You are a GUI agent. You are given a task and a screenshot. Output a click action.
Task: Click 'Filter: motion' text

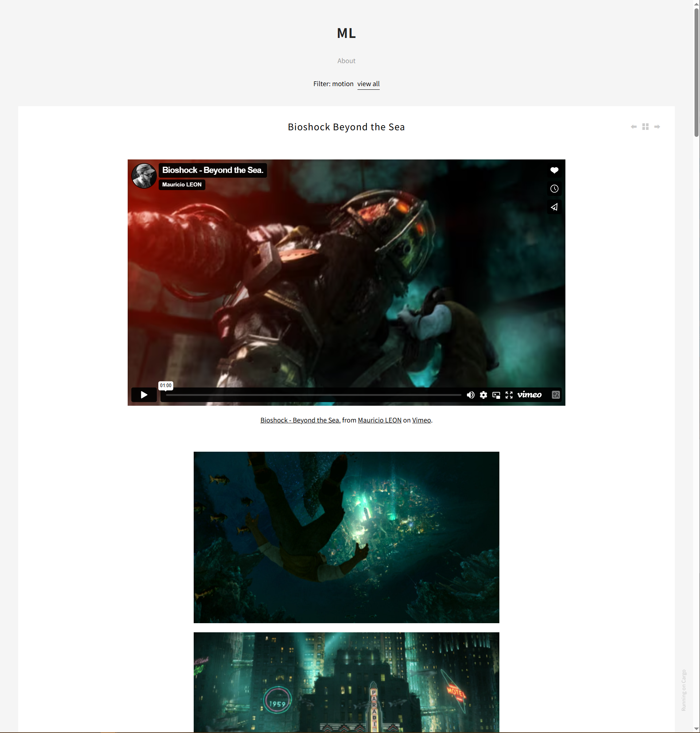[333, 84]
